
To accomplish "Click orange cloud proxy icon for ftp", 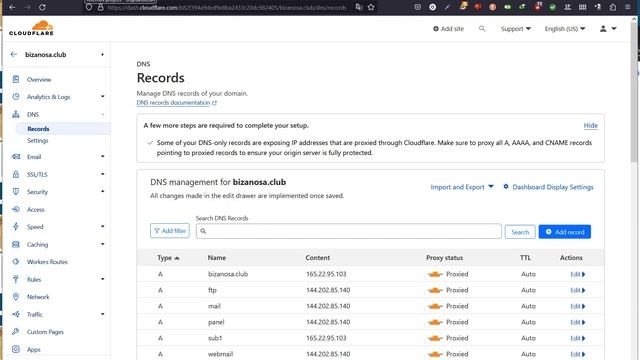I will point(435,290).
